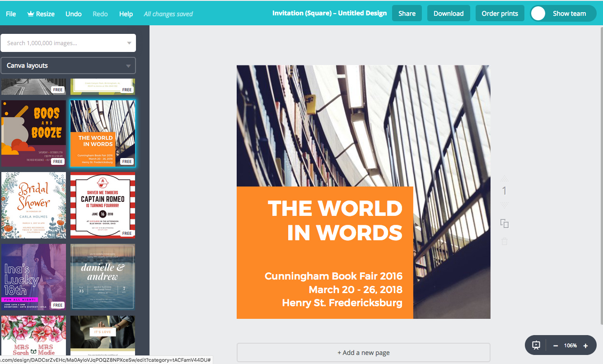Image resolution: width=603 pixels, height=364 pixels.
Task: Open presentation mode icon
Action: (536, 345)
